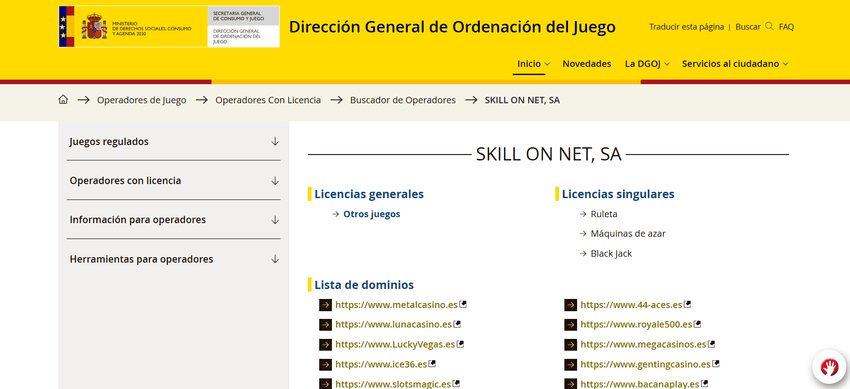Click the Herramientas para operadores label
Image resolution: width=850 pixels, height=389 pixels.
[141, 259]
